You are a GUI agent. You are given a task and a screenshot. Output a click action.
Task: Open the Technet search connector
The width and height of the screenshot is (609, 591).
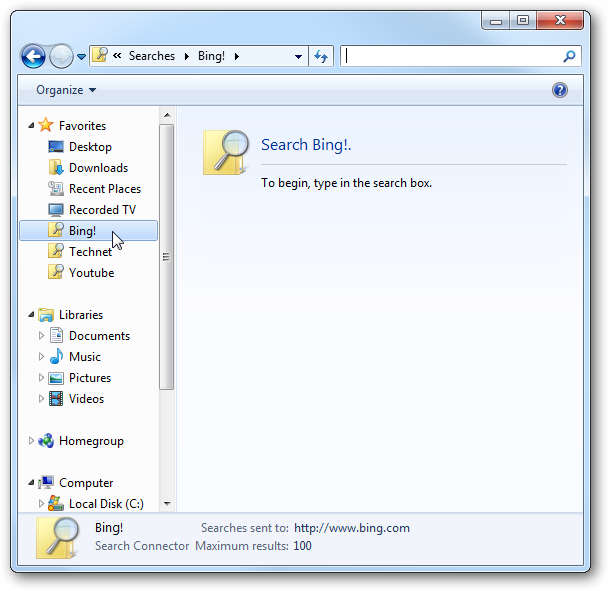[x=90, y=252]
